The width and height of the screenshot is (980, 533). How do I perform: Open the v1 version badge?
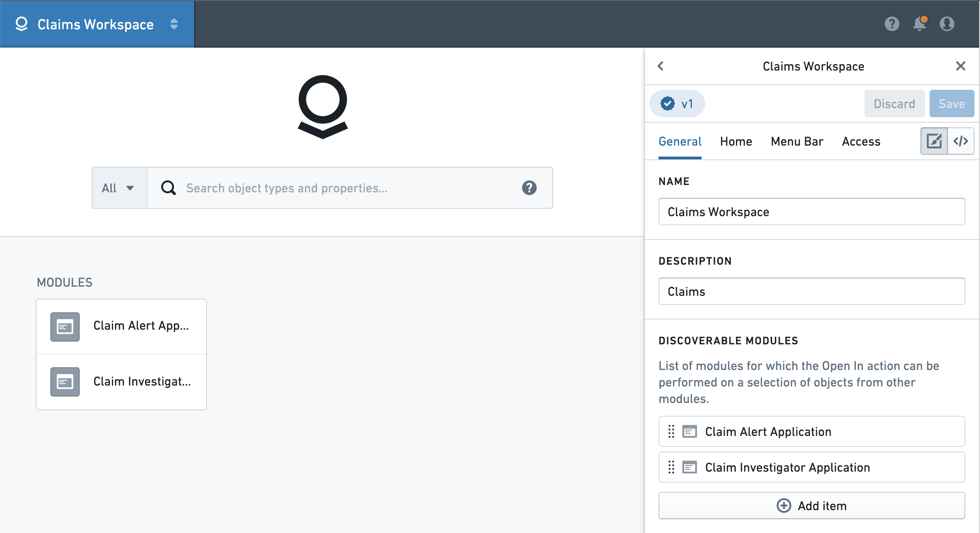(677, 103)
